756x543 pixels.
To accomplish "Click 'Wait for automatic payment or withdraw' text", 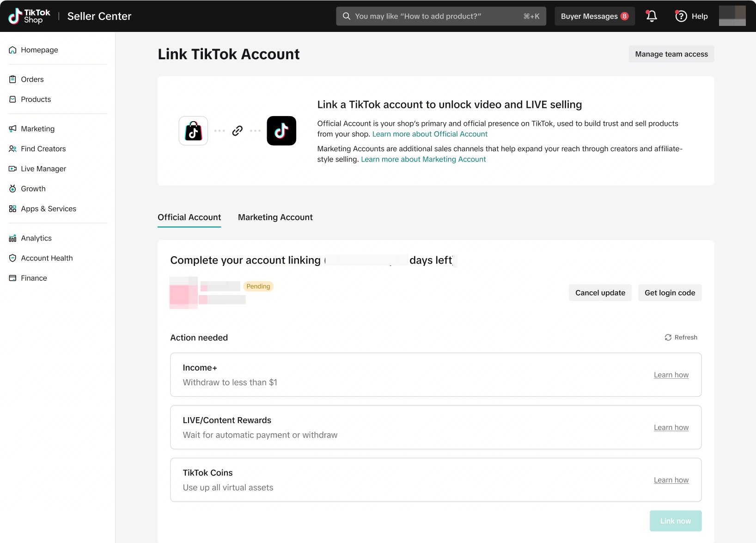I will [x=260, y=435].
